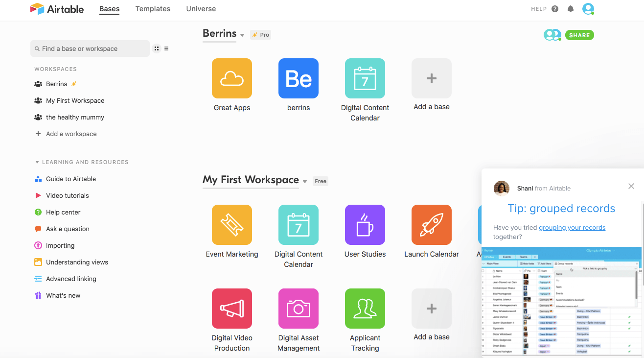Open Digital Content Calendar in Berrins workspace
The height and width of the screenshot is (358, 644).
(x=365, y=78)
